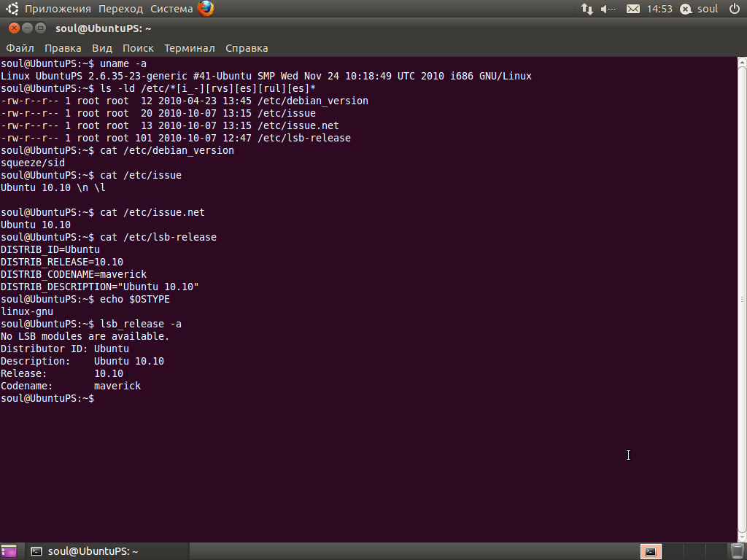Click the uname -a command line
Image resolution: width=747 pixels, height=560 pixels.
click(x=74, y=64)
